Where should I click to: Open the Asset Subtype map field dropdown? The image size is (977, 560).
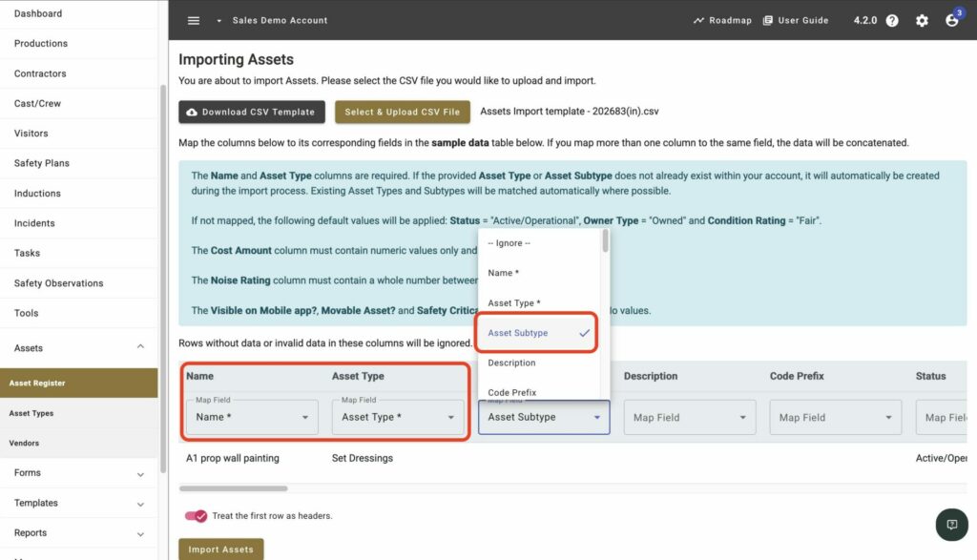[543, 417]
